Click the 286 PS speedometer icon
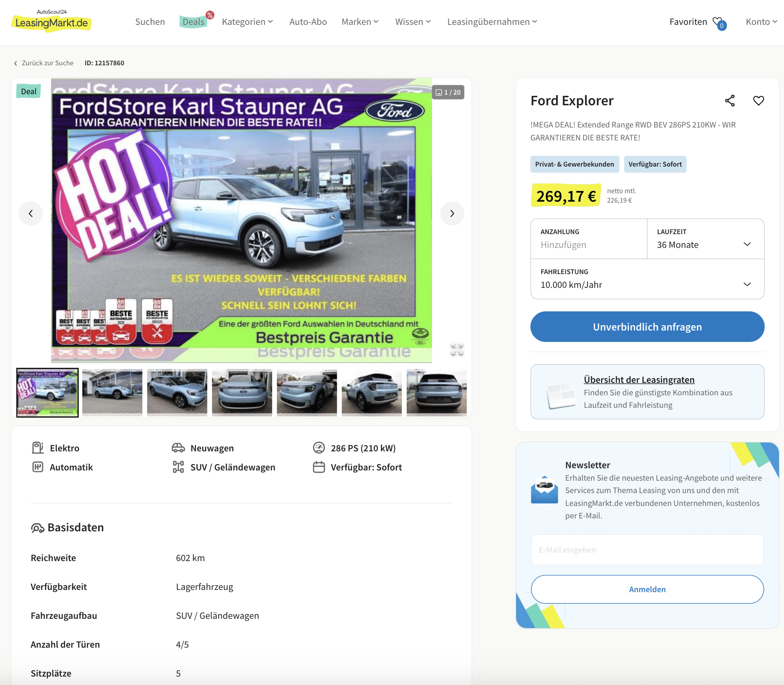The height and width of the screenshot is (685, 784). tap(319, 448)
